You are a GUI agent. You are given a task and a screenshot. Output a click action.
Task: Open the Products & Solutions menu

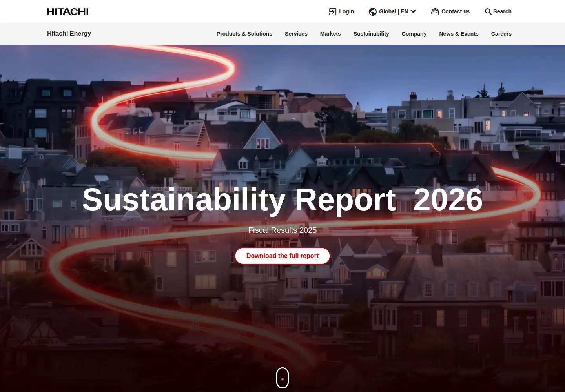244,34
